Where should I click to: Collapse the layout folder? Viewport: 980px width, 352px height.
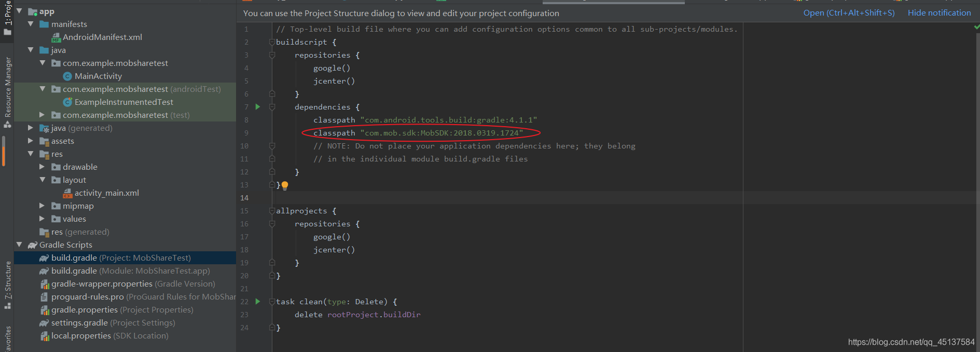43,180
